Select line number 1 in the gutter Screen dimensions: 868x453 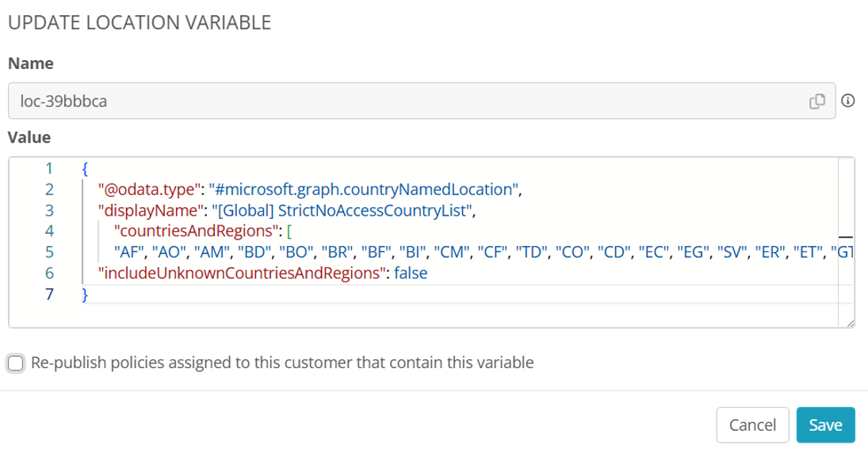(x=49, y=168)
